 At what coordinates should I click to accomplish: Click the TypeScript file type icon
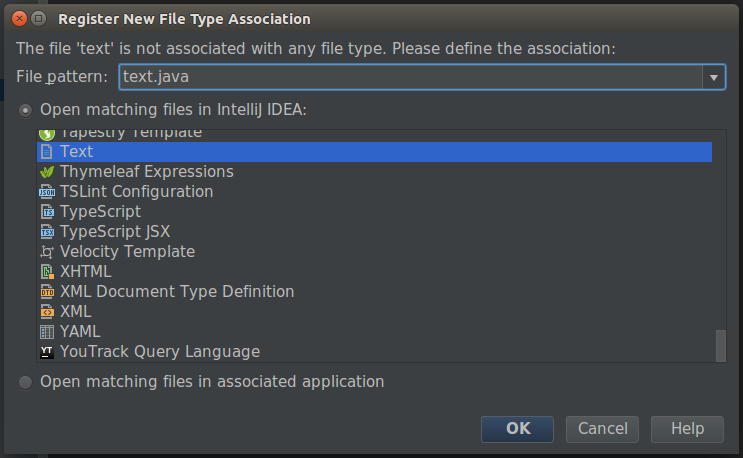coord(46,212)
